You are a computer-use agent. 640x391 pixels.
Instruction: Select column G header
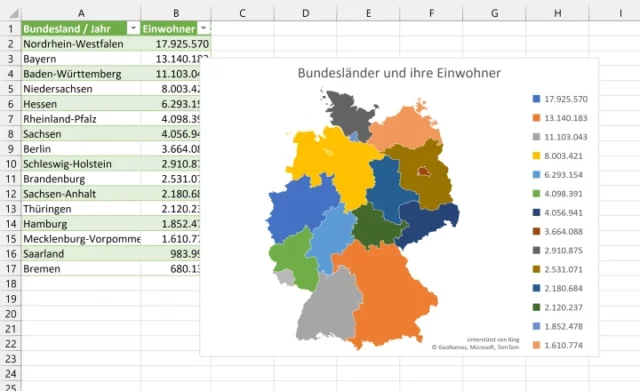pos(494,13)
